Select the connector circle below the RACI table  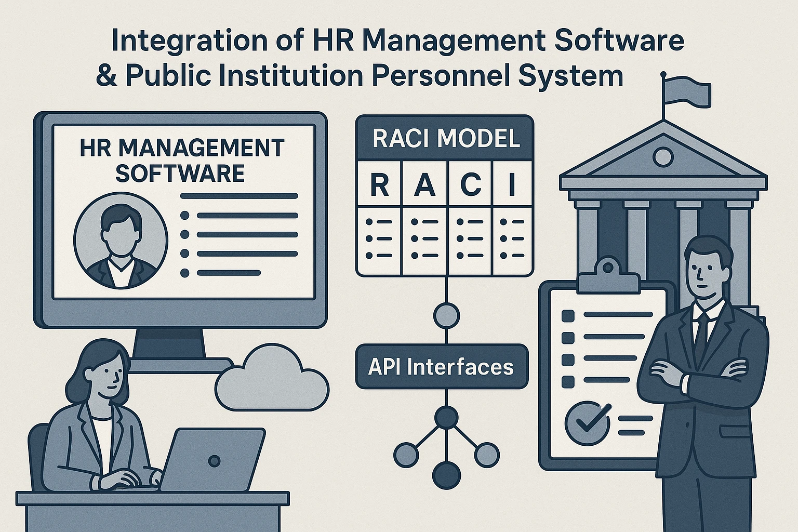pos(446,315)
